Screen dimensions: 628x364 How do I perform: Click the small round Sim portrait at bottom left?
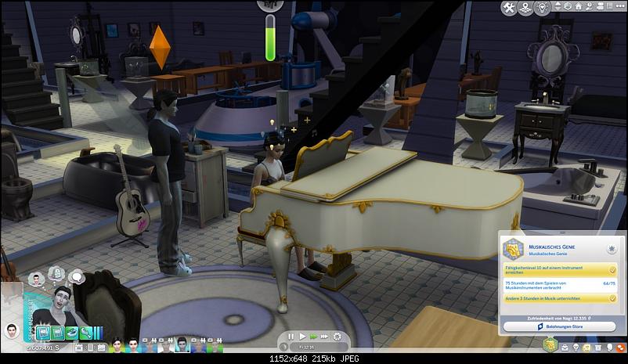click(x=12, y=331)
